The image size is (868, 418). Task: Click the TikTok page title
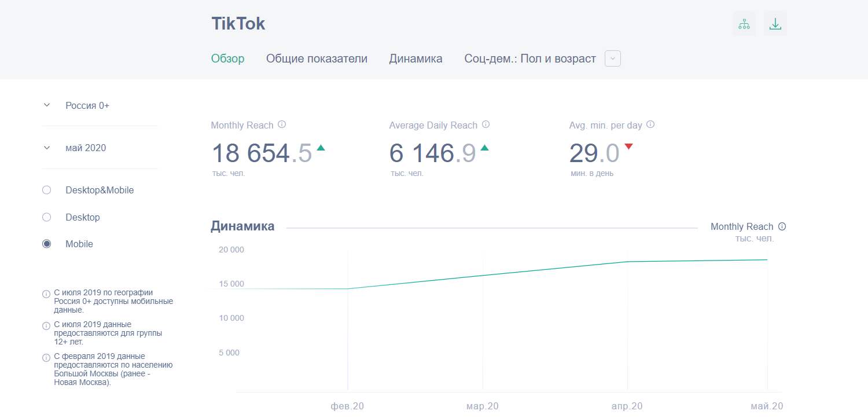pos(238,24)
